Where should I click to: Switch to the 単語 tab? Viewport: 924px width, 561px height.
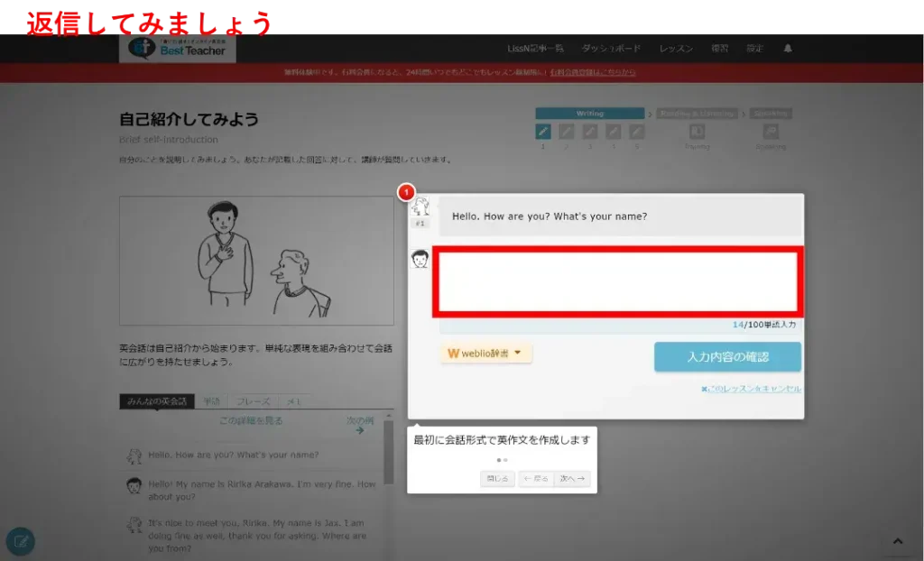point(211,401)
